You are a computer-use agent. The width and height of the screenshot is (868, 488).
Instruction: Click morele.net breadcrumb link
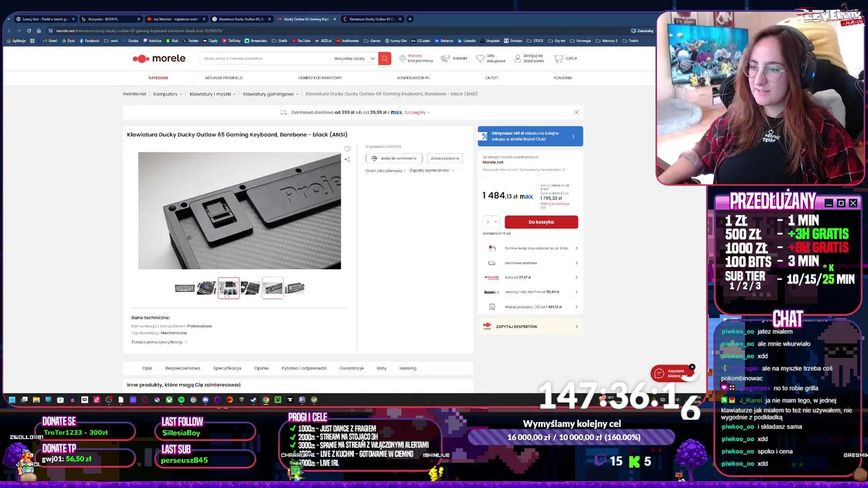pyautogui.click(x=134, y=94)
